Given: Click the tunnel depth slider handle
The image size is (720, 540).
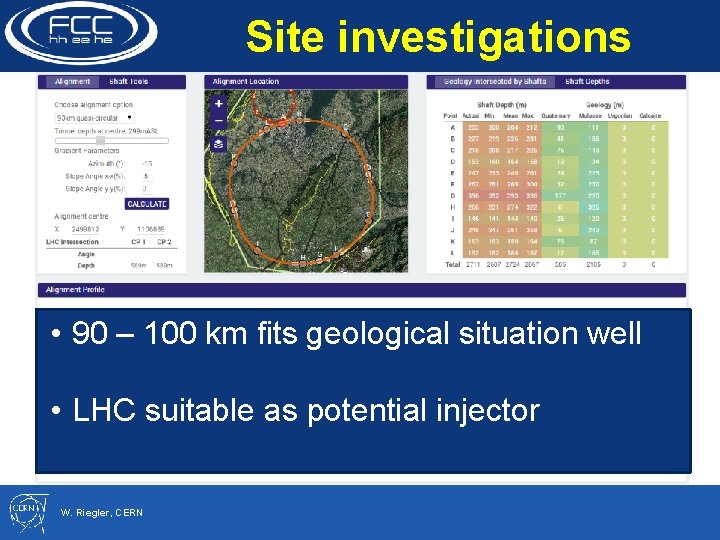Looking at the screenshot, I should (100, 141).
